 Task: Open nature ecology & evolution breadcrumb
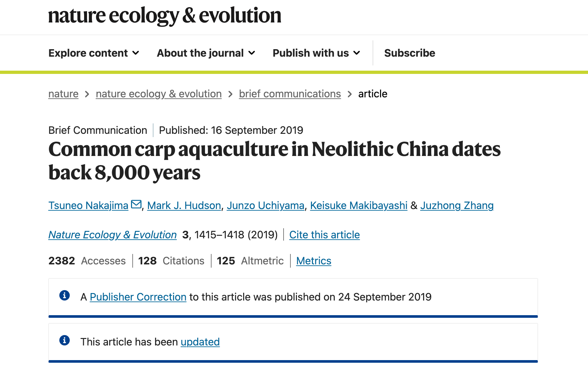pos(158,94)
